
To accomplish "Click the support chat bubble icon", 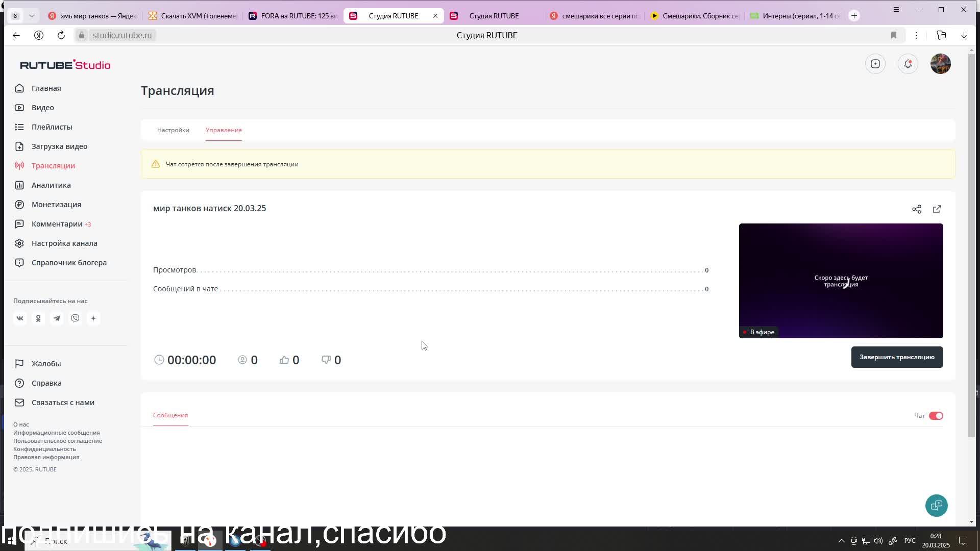I will point(936,506).
